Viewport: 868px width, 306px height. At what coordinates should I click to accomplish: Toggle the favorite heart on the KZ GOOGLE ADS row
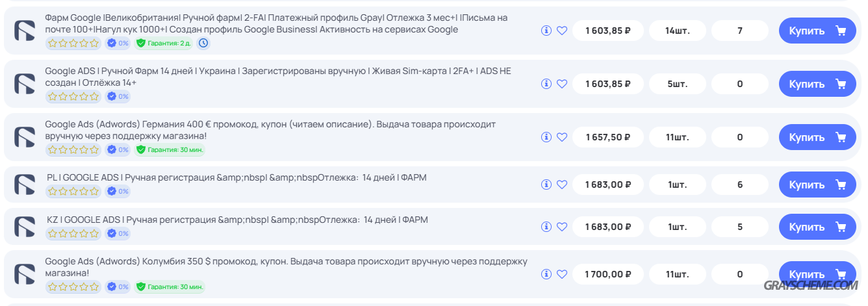(x=562, y=227)
